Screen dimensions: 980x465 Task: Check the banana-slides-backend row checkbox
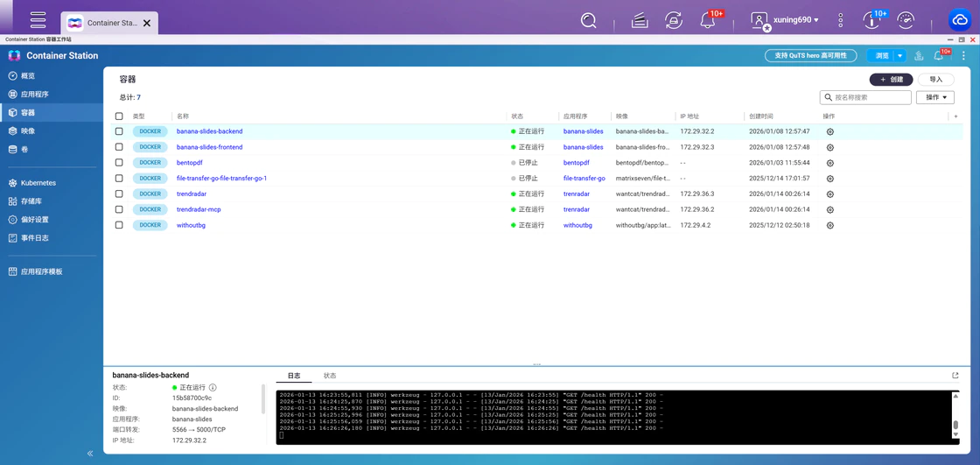[119, 131]
